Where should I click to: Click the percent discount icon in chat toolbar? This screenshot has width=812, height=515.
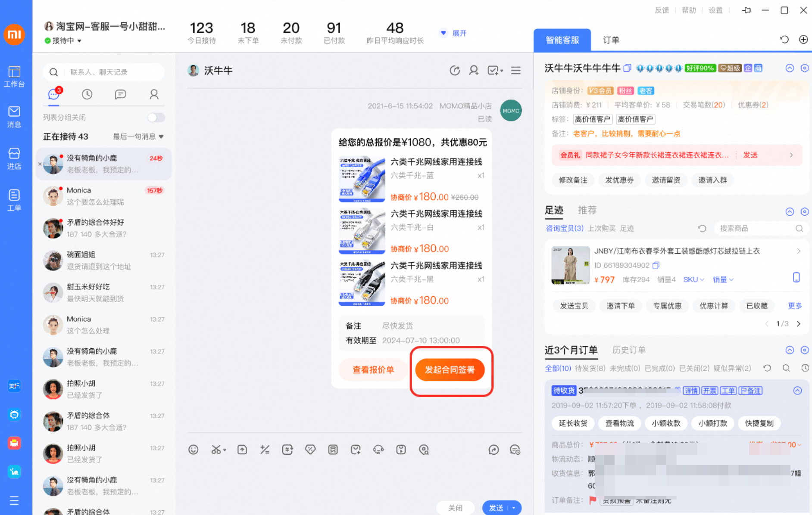point(265,450)
